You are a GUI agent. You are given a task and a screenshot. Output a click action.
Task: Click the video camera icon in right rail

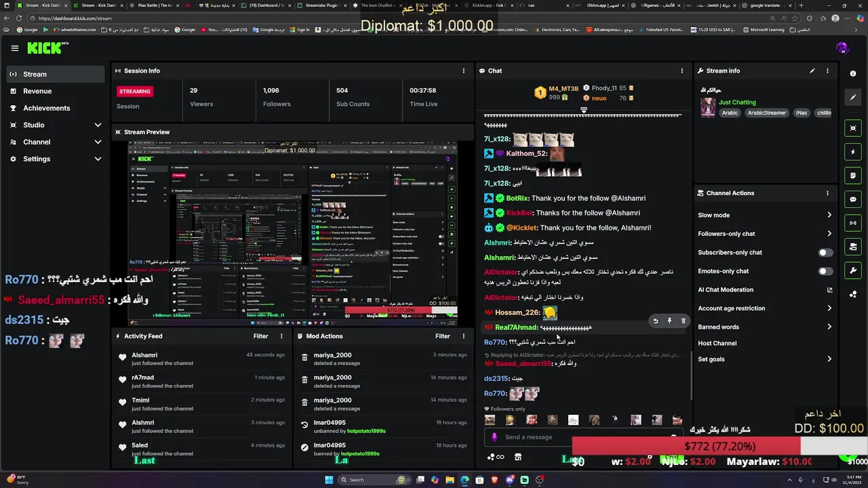tap(853, 247)
